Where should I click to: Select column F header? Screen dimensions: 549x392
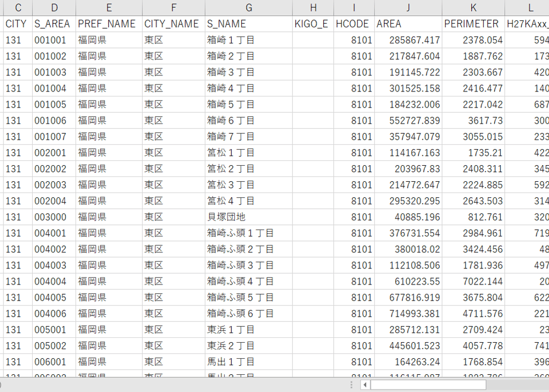coord(173,8)
